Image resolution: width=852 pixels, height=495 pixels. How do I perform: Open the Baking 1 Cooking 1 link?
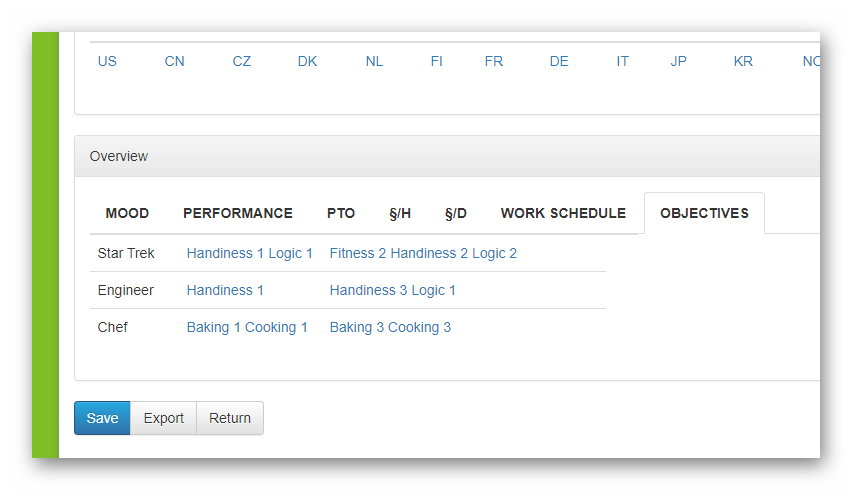(247, 327)
